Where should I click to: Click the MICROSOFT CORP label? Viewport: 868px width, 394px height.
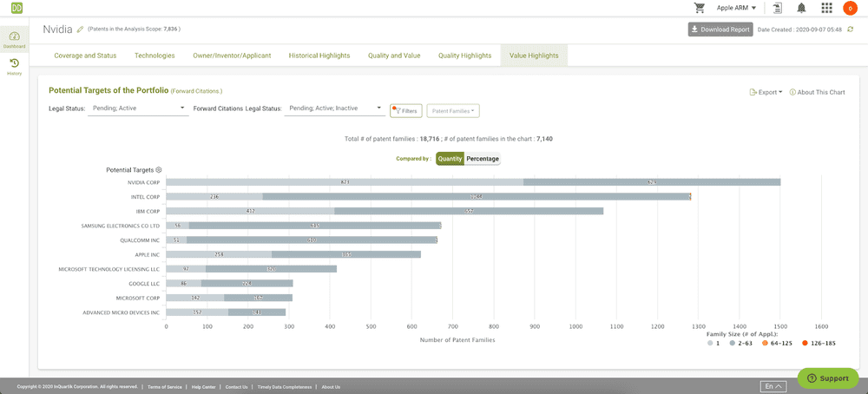coord(138,298)
